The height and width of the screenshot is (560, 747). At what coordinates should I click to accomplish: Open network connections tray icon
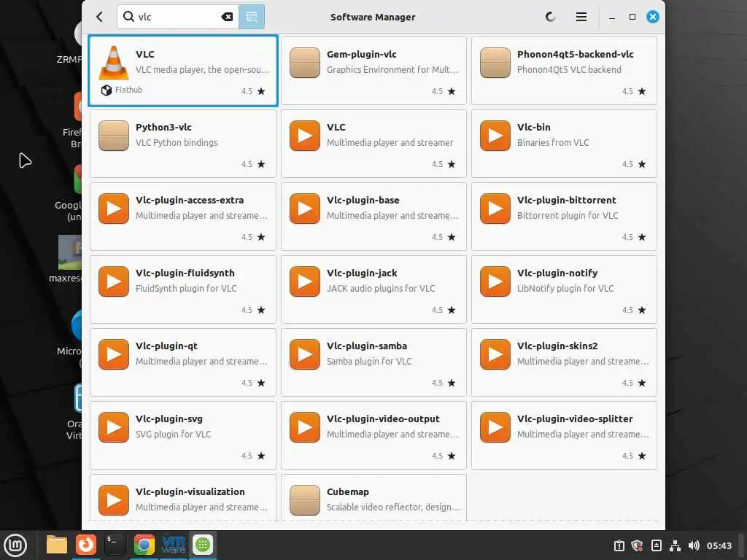[x=675, y=545]
